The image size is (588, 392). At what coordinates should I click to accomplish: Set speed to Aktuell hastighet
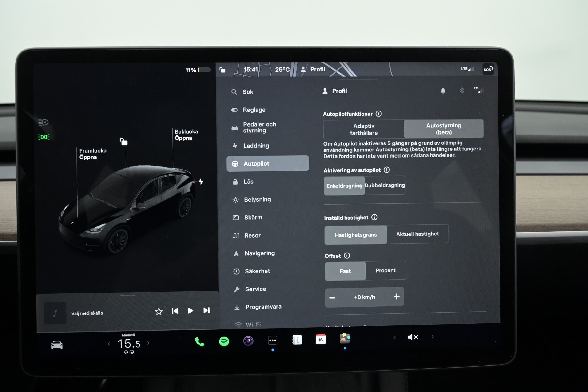tap(417, 234)
